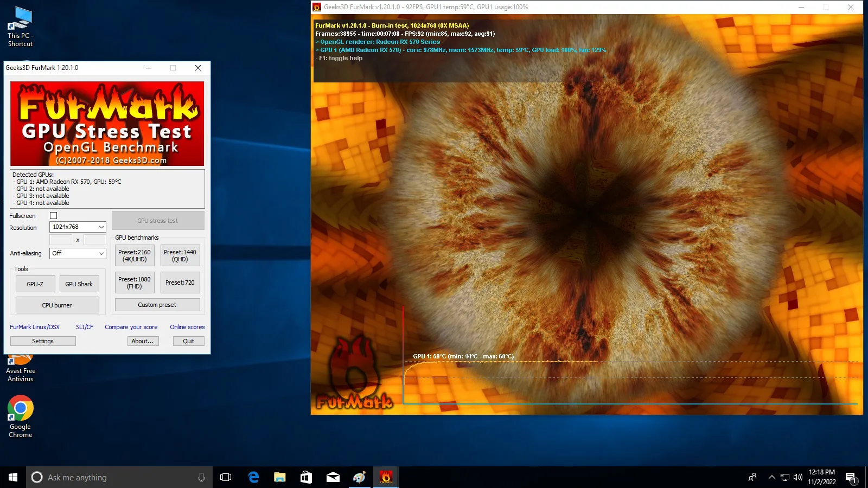Open Mail app from taskbar
Image resolution: width=868 pixels, height=488 pixels.
[333, 477]
